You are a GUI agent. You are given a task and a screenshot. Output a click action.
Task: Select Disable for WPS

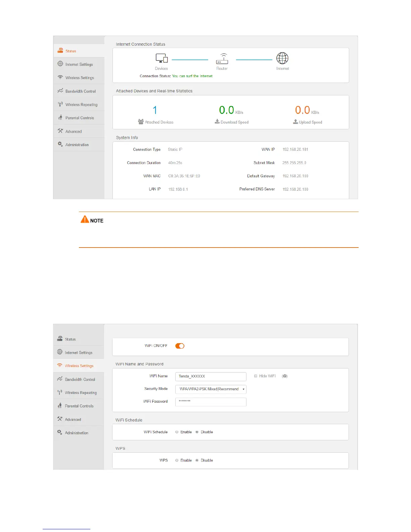[197, 460]
